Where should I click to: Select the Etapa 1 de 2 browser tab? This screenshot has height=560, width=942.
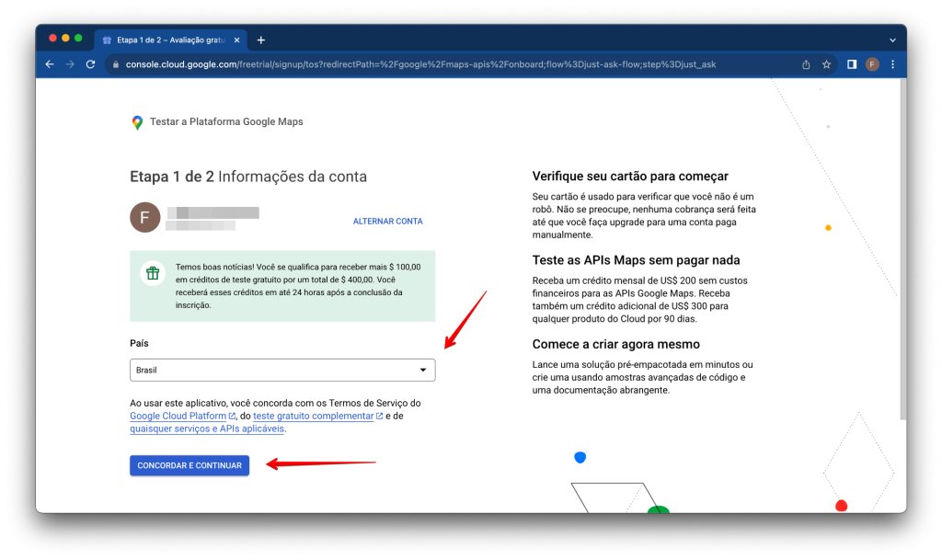(x=170, y=40)
